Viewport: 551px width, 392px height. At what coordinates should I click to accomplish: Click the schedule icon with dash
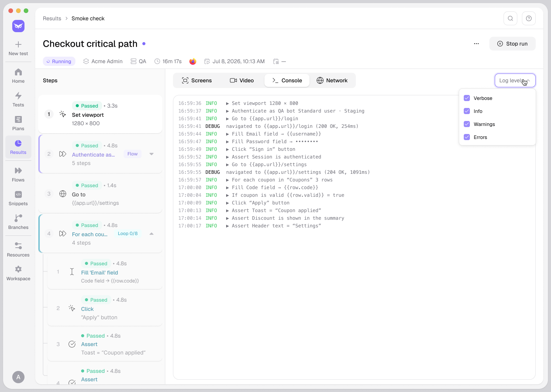tap(279, 61)
